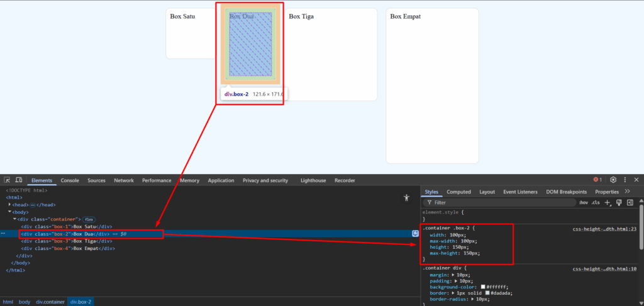The height and width of the screenshot is (306, 644).
Task: Click the html breadcrumb item
Action: point(8,302)
